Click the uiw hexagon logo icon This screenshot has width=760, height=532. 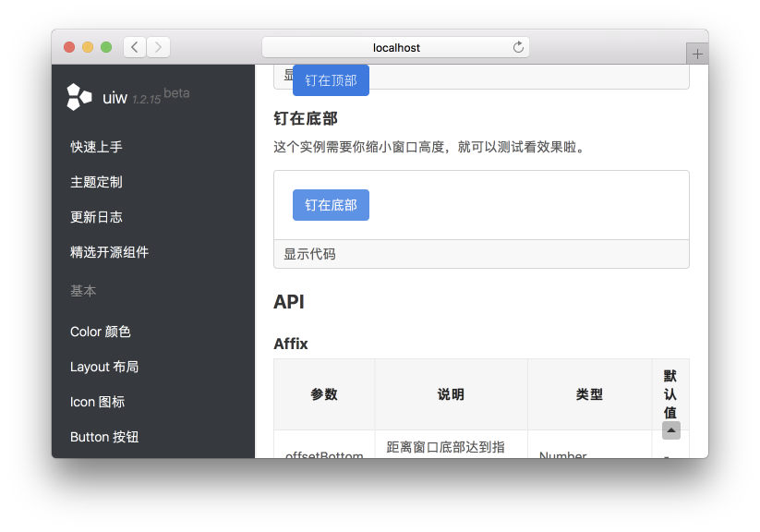pos(79,96)
